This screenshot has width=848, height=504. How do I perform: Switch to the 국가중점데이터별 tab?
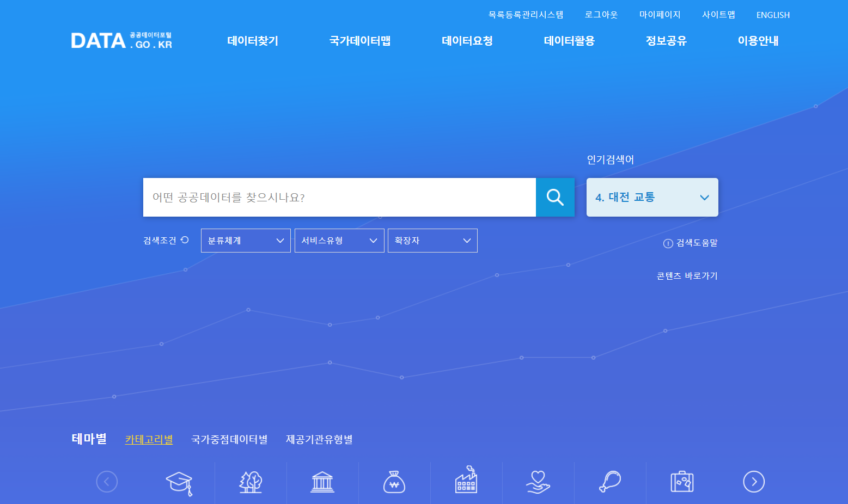click(x=229, y=439)
